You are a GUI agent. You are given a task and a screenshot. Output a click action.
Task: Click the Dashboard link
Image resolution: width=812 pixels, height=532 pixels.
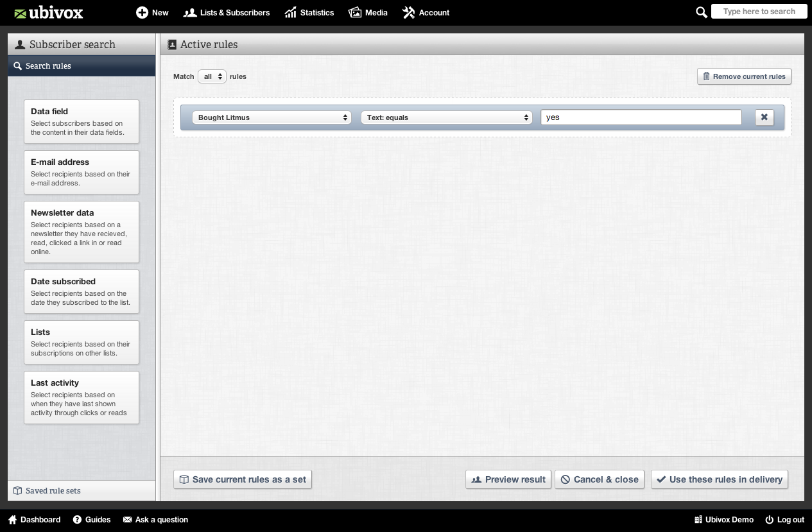pos(34,520)
